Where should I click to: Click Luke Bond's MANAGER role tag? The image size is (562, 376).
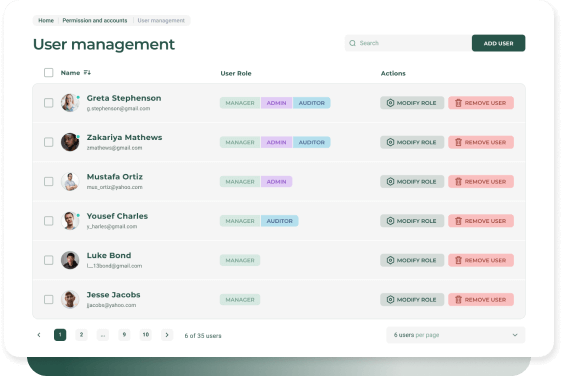pyautogui.click(x=240, y=260)
